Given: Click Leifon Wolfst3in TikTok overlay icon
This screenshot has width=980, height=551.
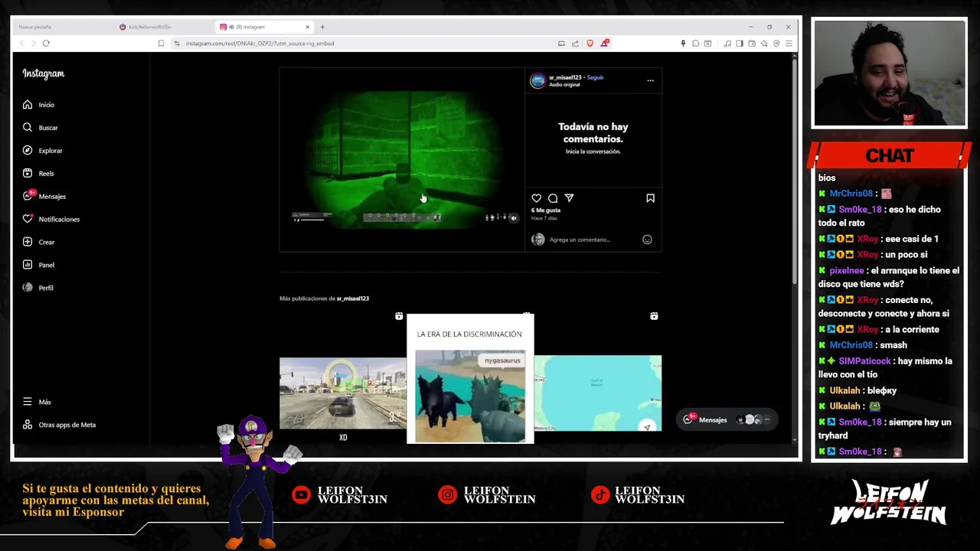Looking at the screenshot, I should pyautogui.click(x=600, y=495).
